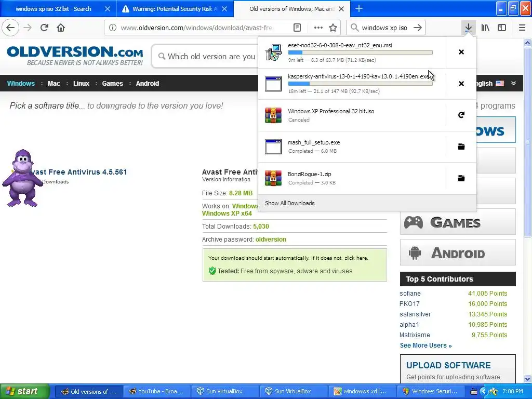
Task: Retry the Windows XP Professional iso download
Action: (461, 115)
